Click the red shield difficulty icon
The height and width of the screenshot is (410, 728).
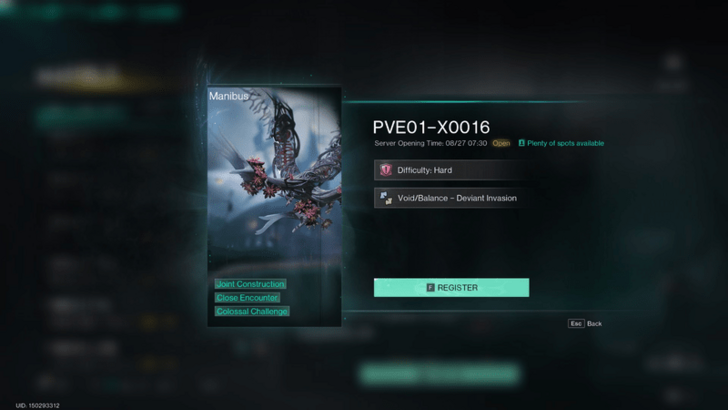[386, 170]
